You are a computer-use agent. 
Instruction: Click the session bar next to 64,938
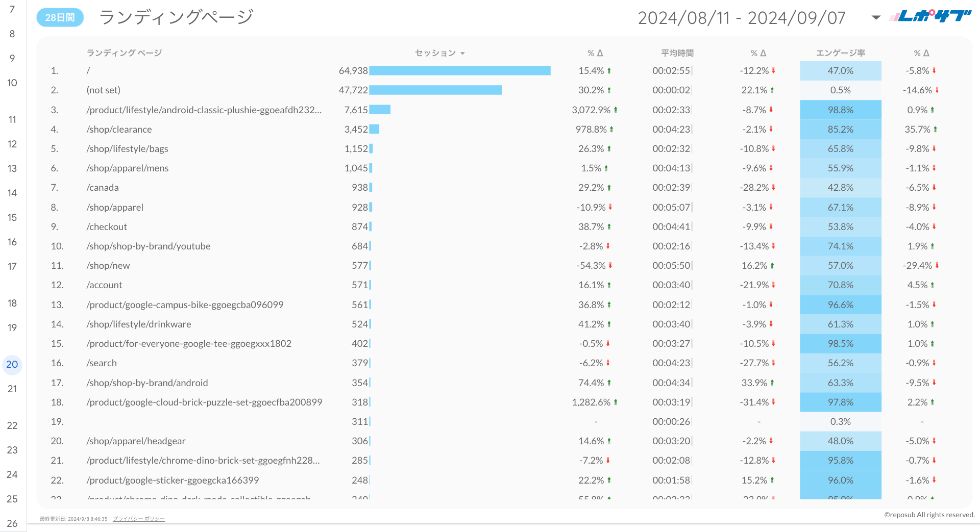tap(459, 71)
